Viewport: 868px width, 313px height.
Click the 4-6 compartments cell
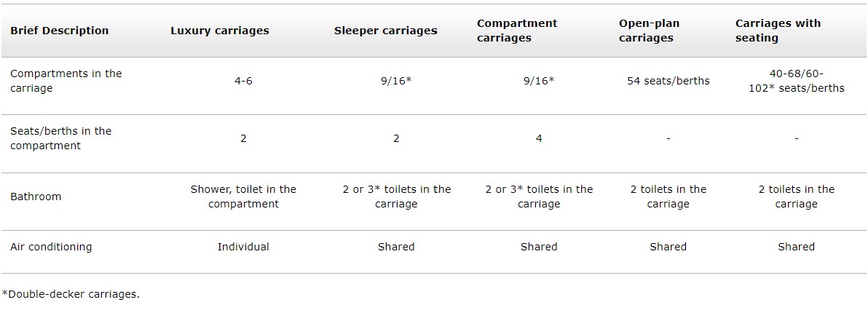click(x=243, y=81)
